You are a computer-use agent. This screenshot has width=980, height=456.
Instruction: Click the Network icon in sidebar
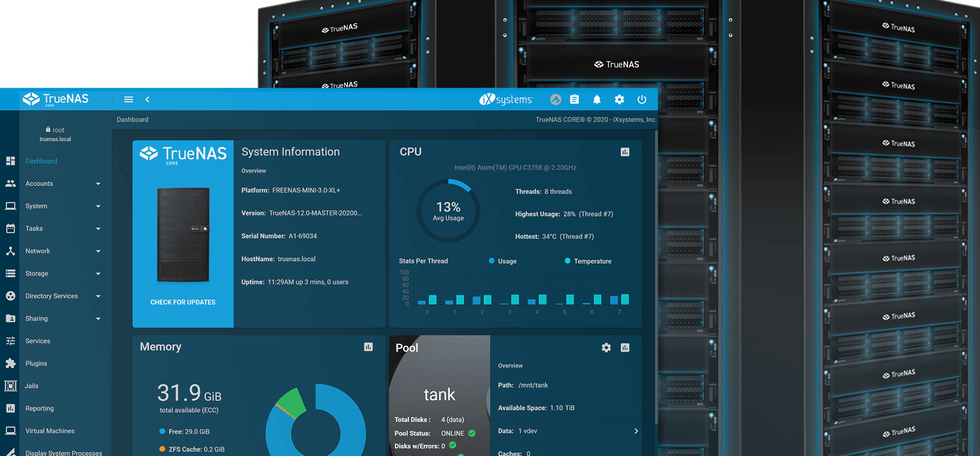click(10, 251)
